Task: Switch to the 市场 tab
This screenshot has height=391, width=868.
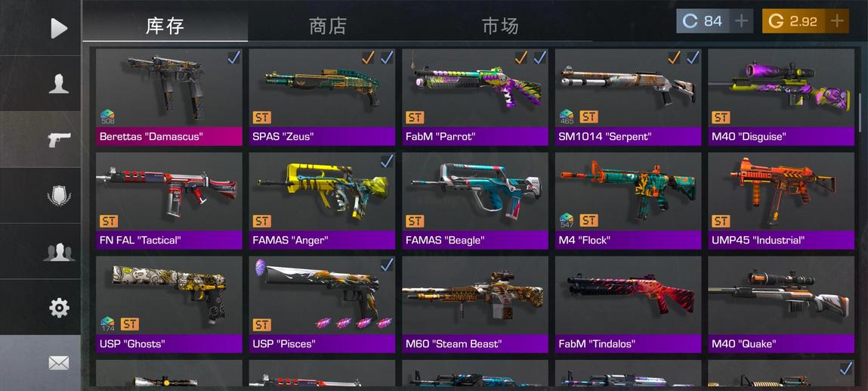Action: (500, 26)
